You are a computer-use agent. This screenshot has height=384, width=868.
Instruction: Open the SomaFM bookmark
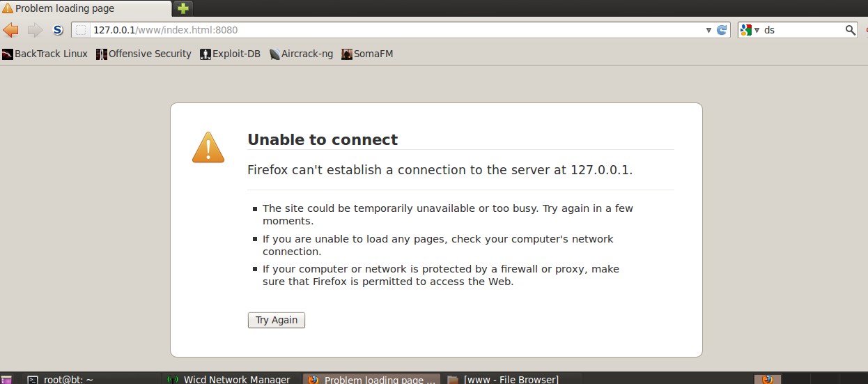tap(367, 54)
